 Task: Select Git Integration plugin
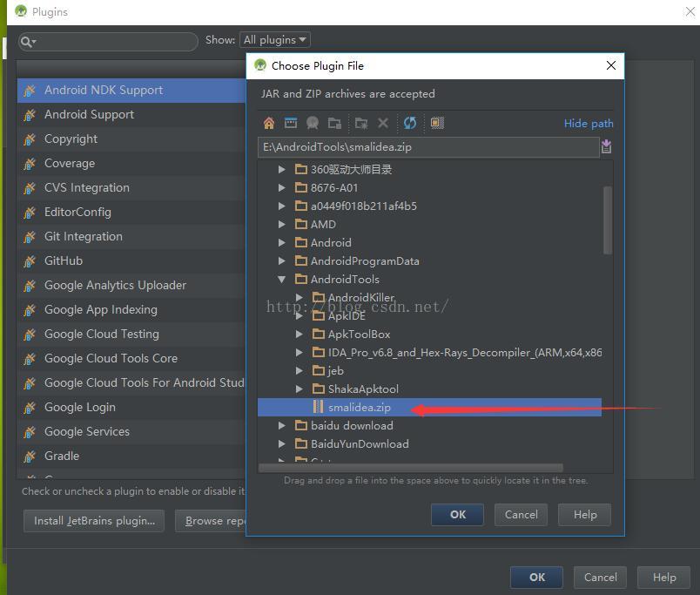(x=131, y=236)
